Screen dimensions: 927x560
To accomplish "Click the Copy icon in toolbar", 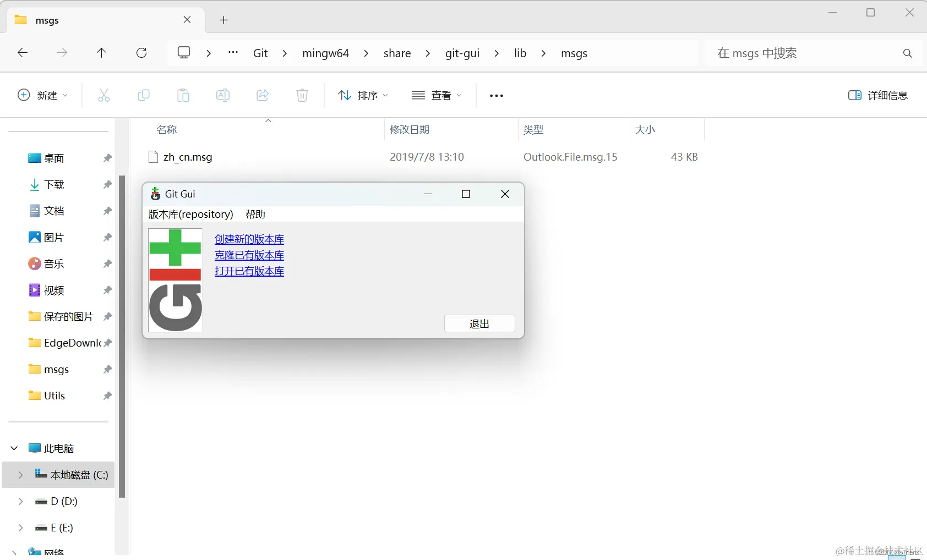I will click(144, 95).
